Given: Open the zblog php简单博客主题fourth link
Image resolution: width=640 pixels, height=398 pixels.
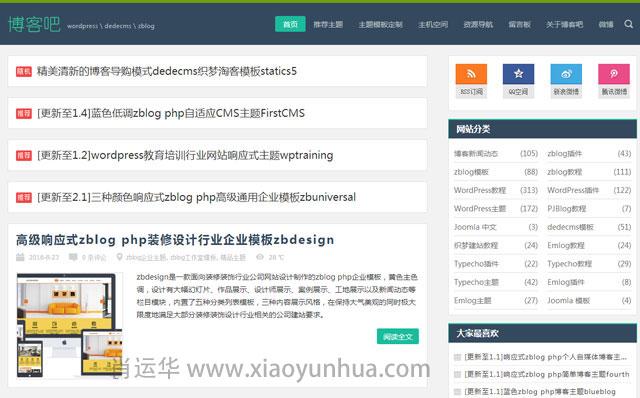Looking at the screenshot, I should (x=547, y=374).
